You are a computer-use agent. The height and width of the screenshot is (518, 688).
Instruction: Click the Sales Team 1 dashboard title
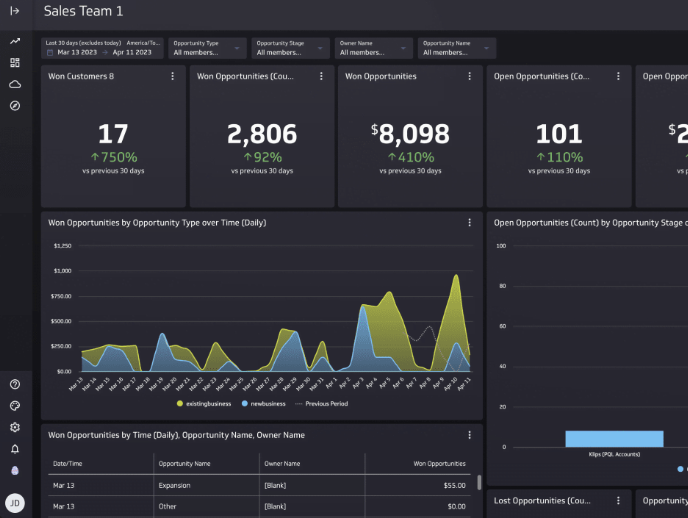click(x=83, y=11)
